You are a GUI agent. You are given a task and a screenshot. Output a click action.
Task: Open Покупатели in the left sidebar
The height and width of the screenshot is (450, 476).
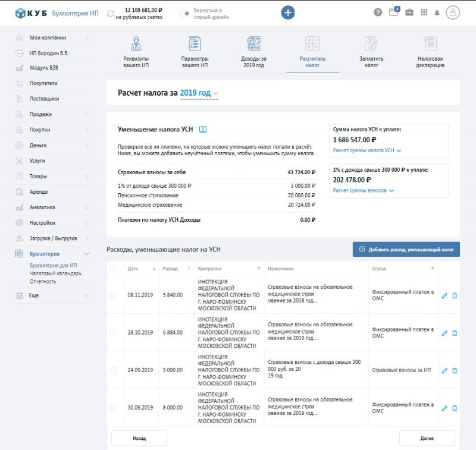44,83
